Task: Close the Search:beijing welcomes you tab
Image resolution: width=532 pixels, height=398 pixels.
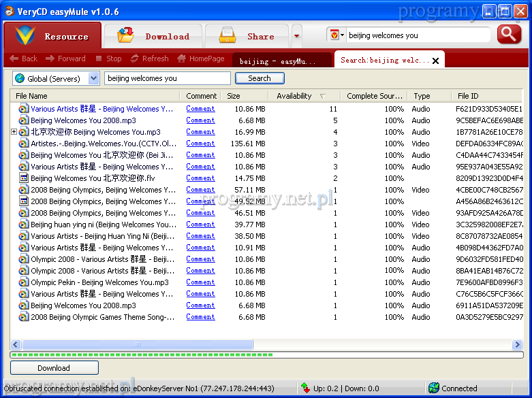Action: (x=436, y=61)
